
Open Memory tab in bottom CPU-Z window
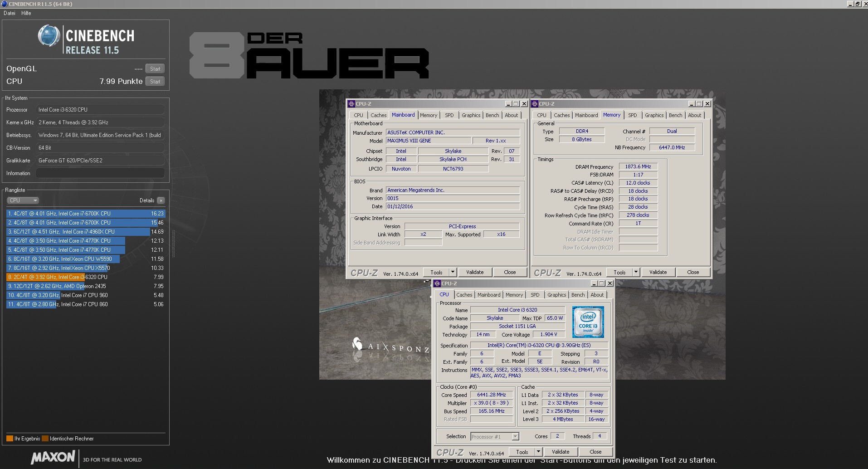tap(514, 295)
